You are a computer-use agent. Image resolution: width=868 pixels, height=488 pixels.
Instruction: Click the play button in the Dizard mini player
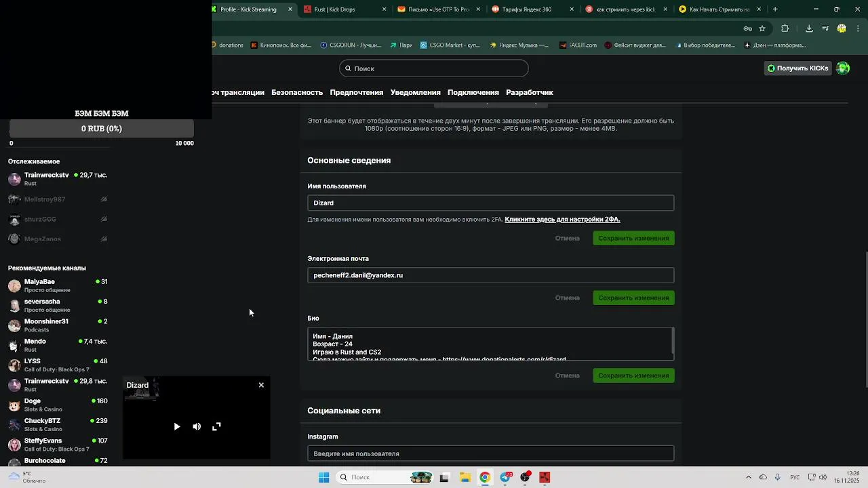[x=177, y=426]
